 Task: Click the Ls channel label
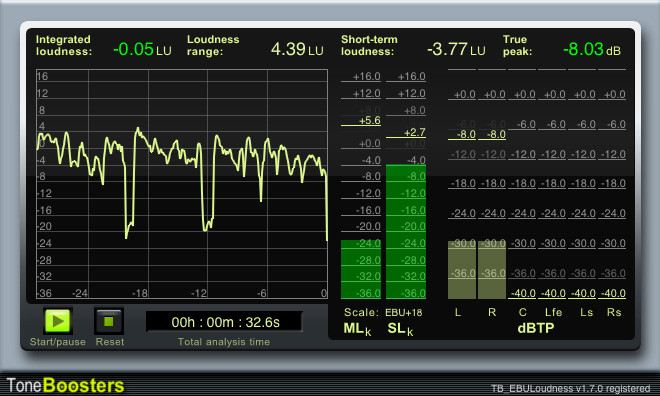click(x=586, y=312)
